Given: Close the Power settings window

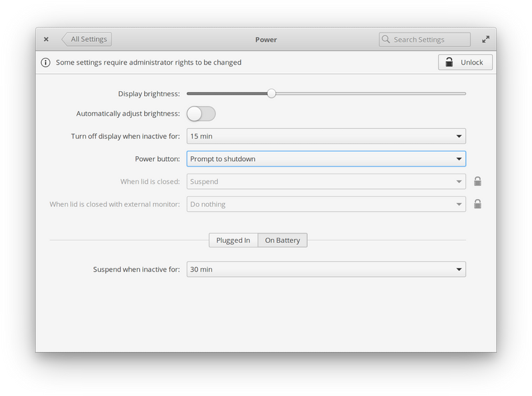Looking at the screenshot, I should 46,39.
